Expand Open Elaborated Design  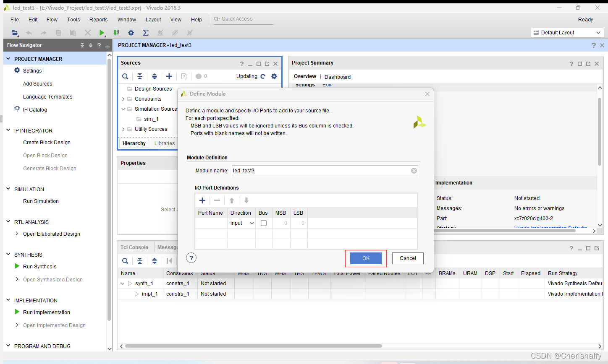click(x=17, y=234)
